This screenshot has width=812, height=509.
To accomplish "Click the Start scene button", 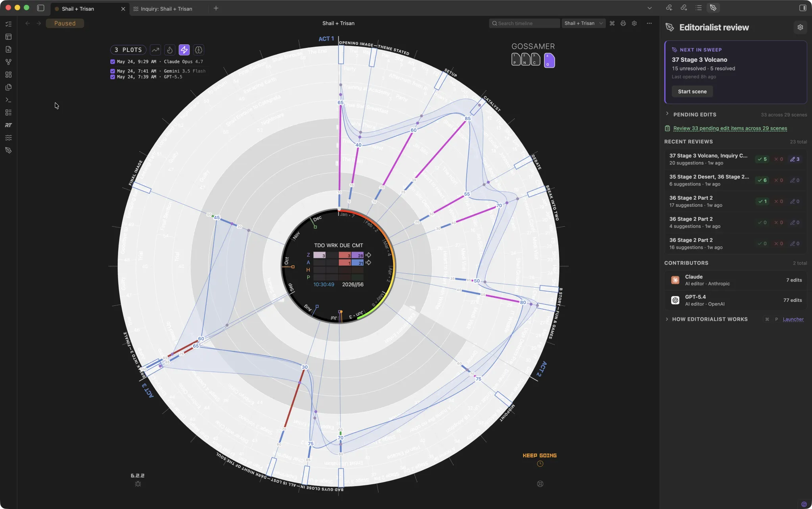I will (x=692, y=92).
